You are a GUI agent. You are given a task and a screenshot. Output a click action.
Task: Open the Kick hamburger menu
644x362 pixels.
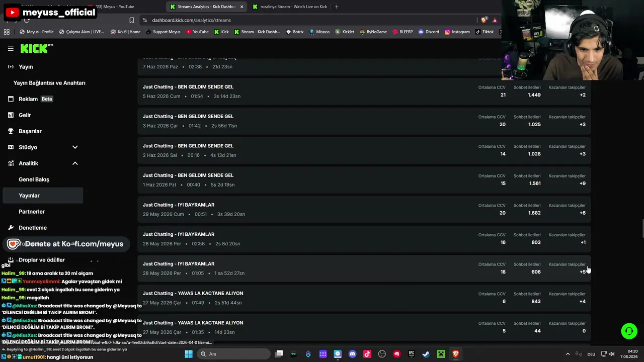pos(11,49)
